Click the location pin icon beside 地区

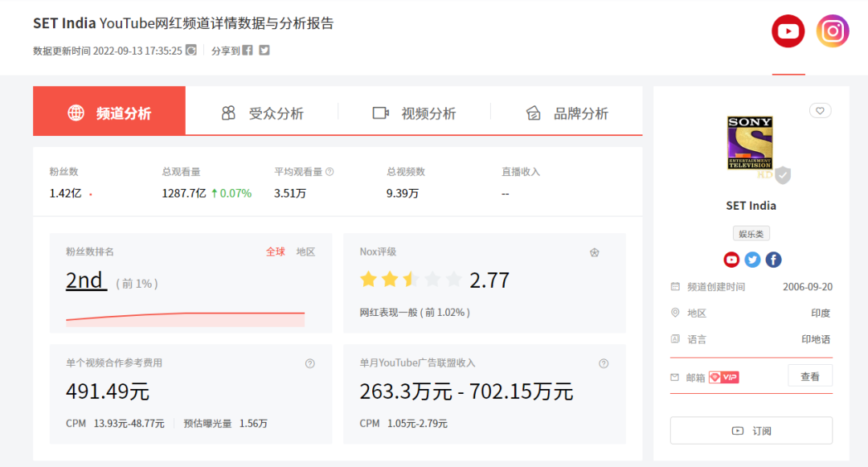[675, 313]
